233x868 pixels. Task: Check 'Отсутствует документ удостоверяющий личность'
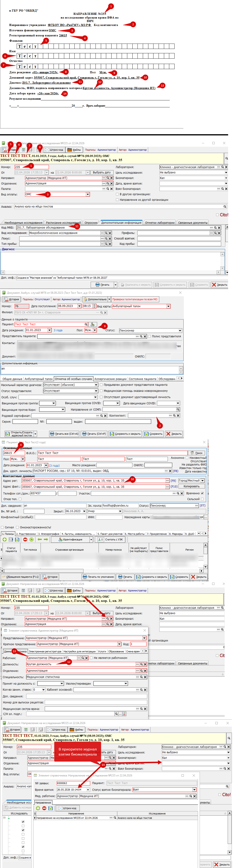[x=101, y=397]
